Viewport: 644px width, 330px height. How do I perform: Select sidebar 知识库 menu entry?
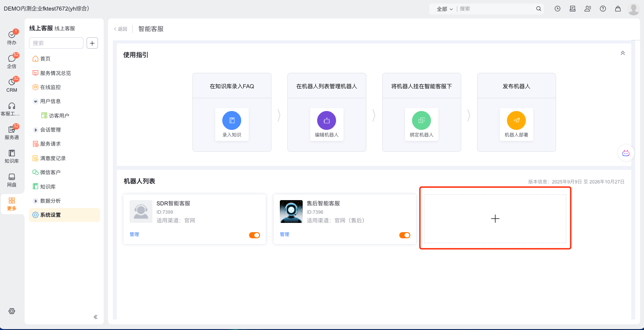point(65,187)
